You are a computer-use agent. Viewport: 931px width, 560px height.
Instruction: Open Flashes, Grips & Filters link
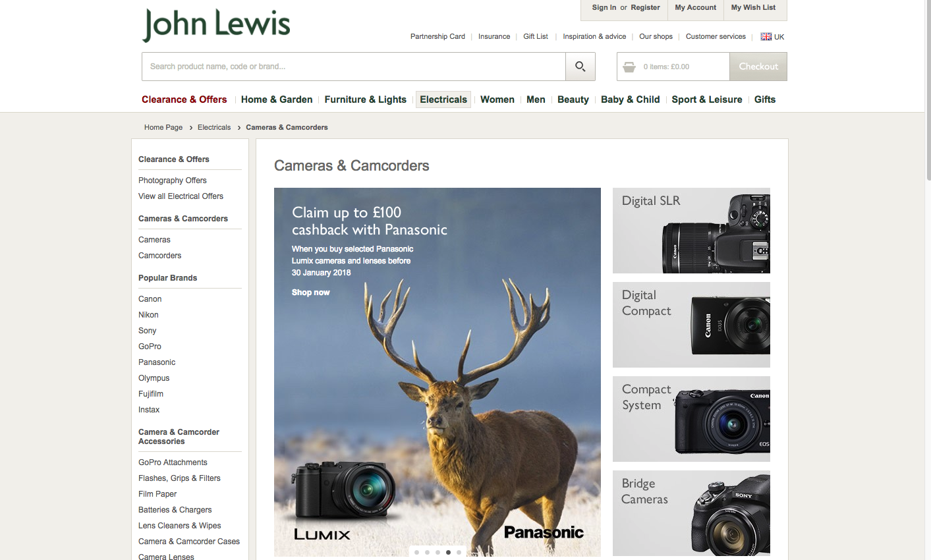179,478
